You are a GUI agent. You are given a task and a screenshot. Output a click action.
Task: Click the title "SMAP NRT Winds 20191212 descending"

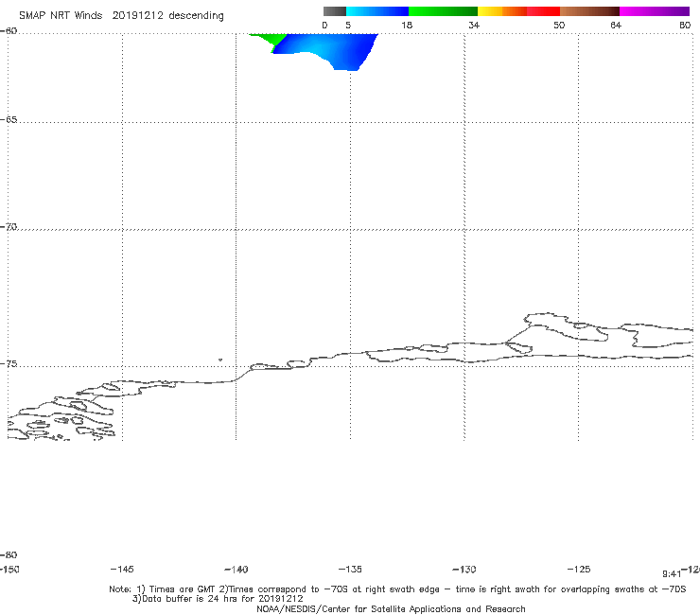121,16
